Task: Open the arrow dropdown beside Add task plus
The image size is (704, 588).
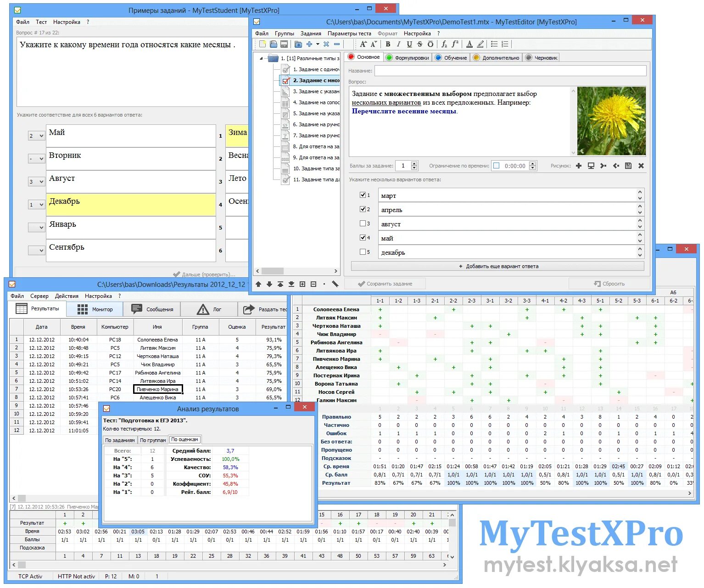Action: pos(318,44)
